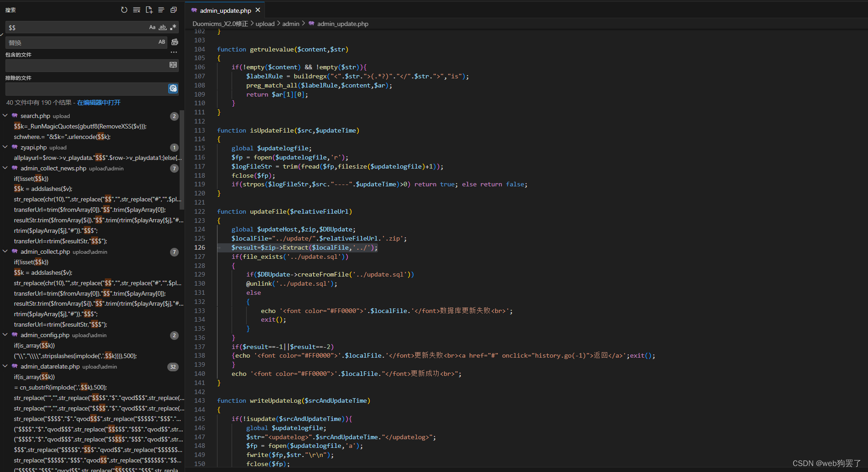This screenshot has width=868, height=472.
Task: Click function name isUpdateFile on line 113
Action: click(272, 130)
